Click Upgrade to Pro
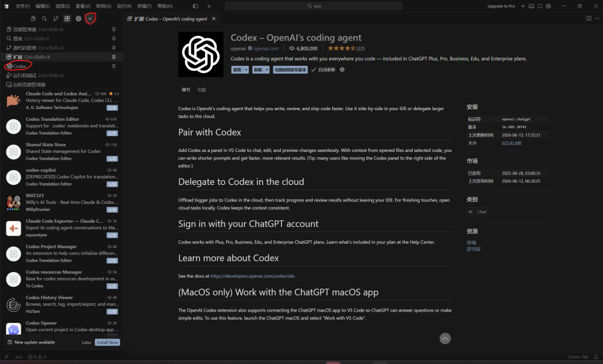This screenshot has width=603, height=364. [x=501, y=6]
